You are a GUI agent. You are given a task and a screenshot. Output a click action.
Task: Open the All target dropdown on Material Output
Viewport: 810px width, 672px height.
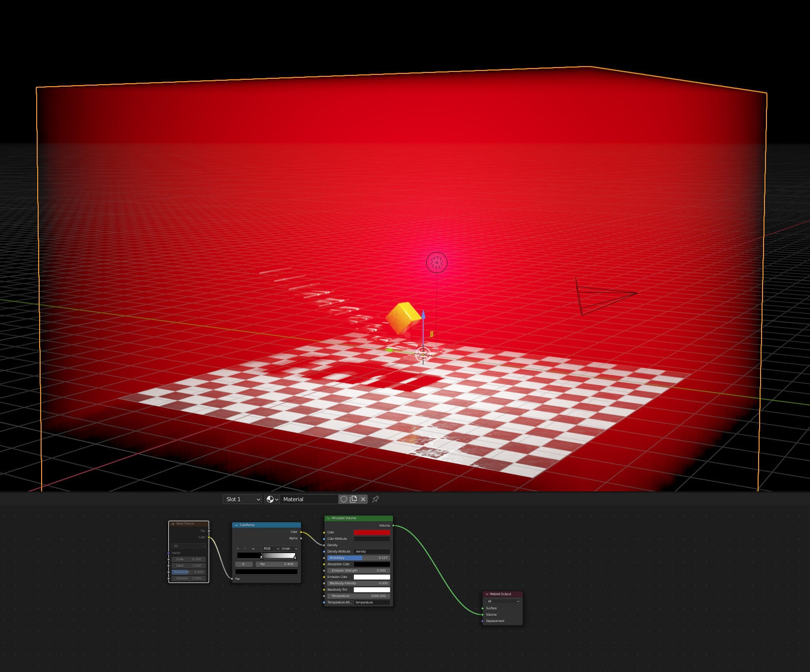[502, 601]
